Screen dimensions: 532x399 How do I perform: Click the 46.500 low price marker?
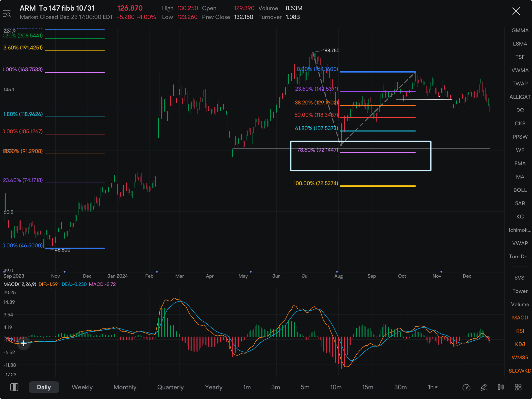tap(62, 250)
